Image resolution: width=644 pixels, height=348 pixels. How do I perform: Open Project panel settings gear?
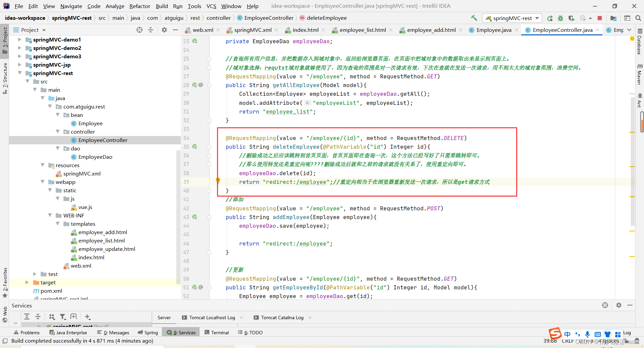(x=164, y=30)
